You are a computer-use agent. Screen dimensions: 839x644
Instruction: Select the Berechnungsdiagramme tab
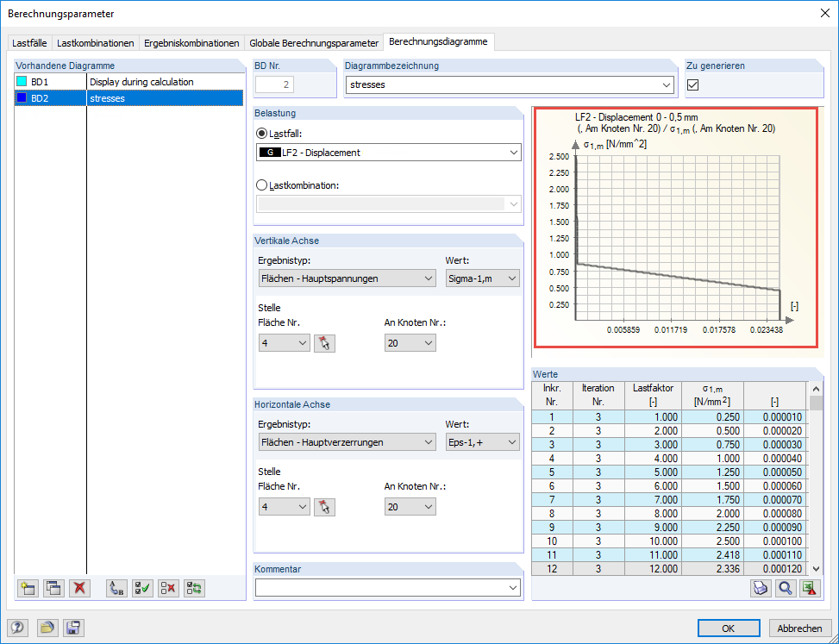[x=438, y=41]
